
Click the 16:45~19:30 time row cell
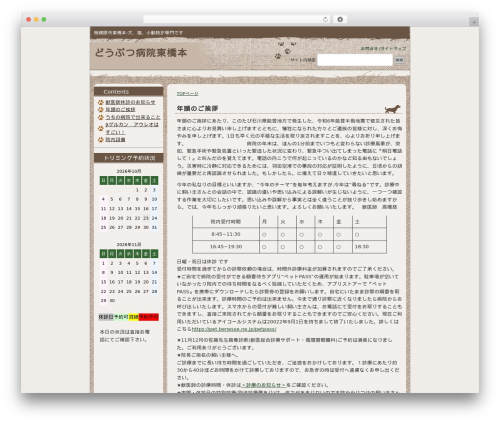226,247
